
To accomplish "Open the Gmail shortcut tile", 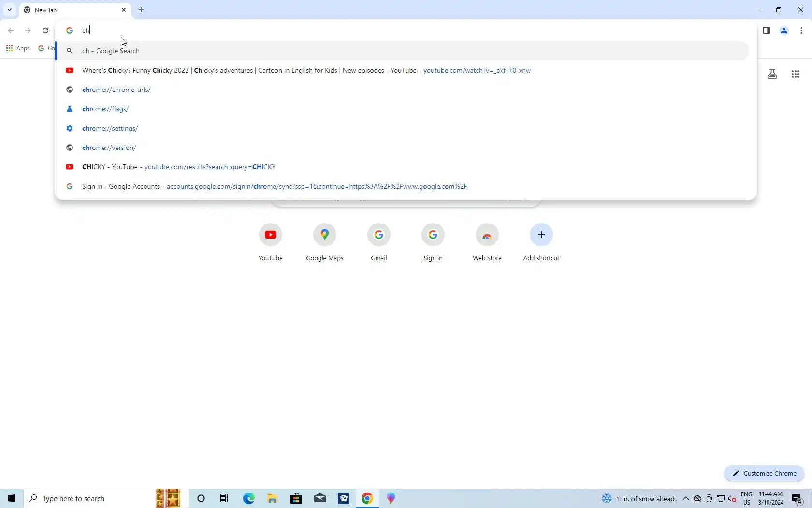I will point(379,242).
